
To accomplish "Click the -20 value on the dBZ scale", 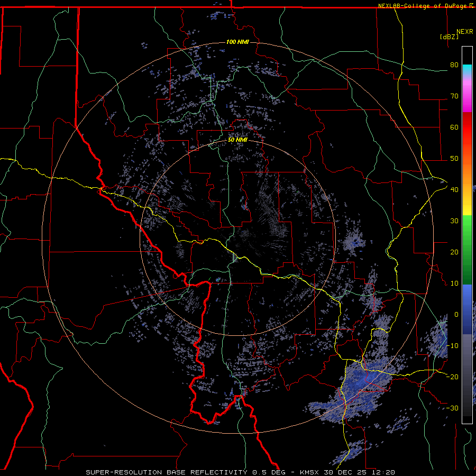I will pos(452,377).
